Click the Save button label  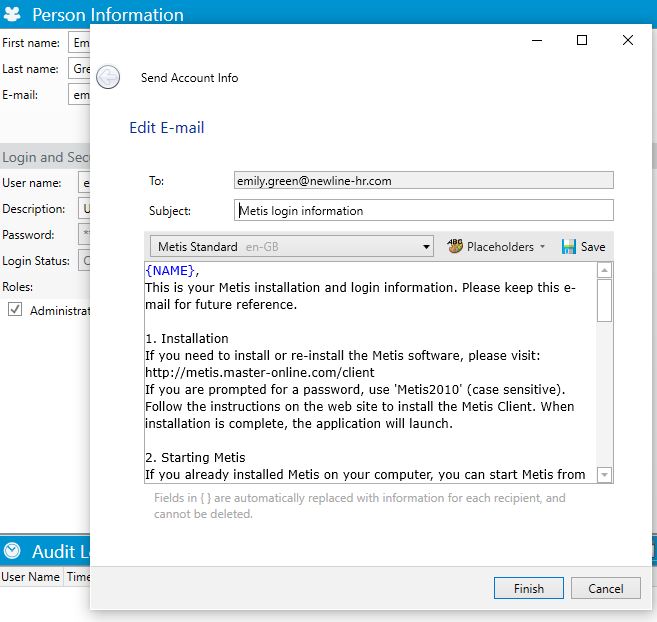[593, 246]
